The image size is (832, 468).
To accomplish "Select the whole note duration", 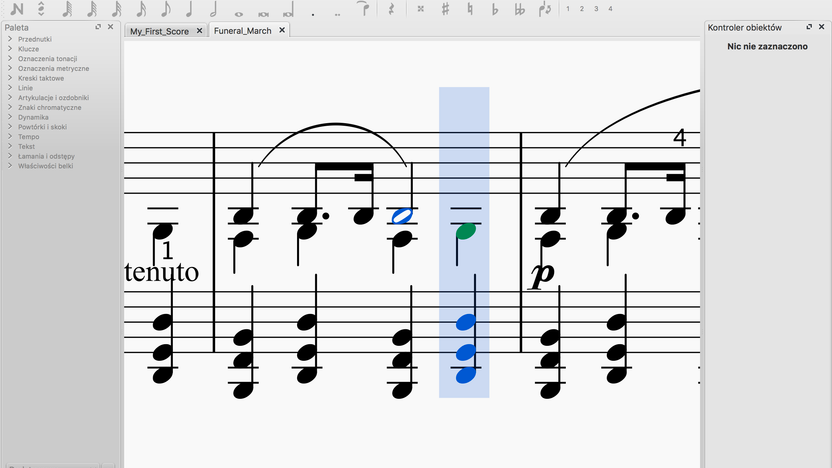I will pyautogui.click(x=239, y=14).
